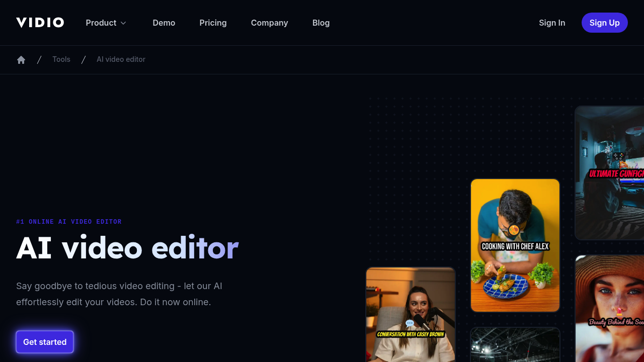644x362 pixels.
Task: Click the concert venue thumbnail below Chef Alex
Action: click(515, 347)
